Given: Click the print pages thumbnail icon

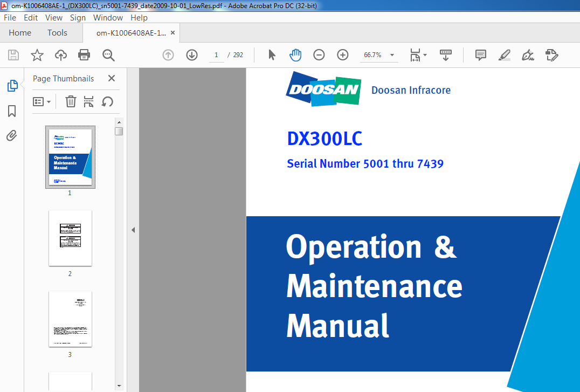Looking at the screenshot, I should [88, 101].
